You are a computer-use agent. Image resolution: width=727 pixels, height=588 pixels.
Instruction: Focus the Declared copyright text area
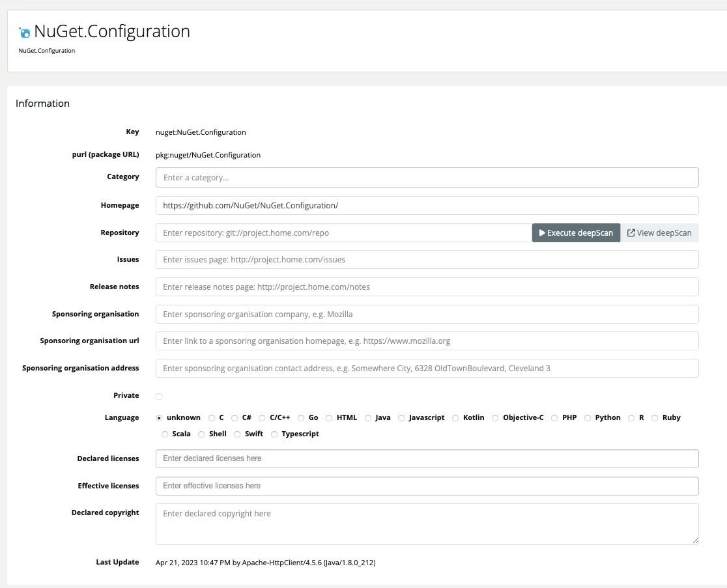[x=427, y=524]
